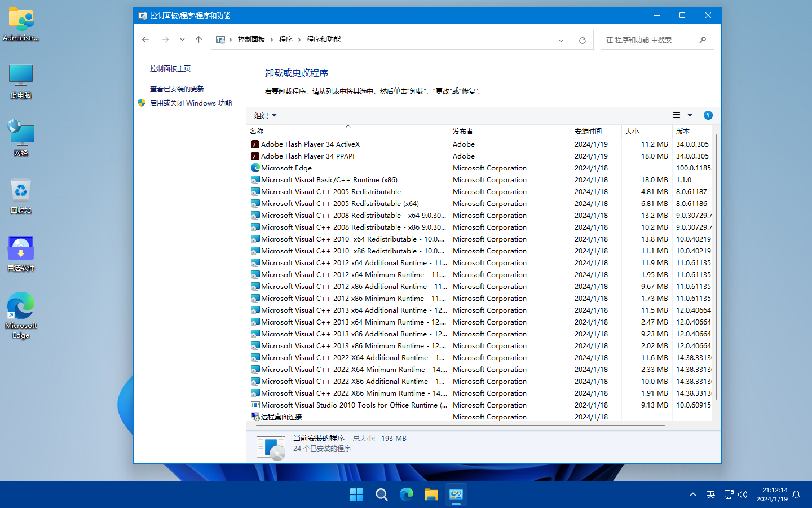Sort by 版本 column header
The width and height of the screenshot is (812, 508).
[x=692, y=131]
